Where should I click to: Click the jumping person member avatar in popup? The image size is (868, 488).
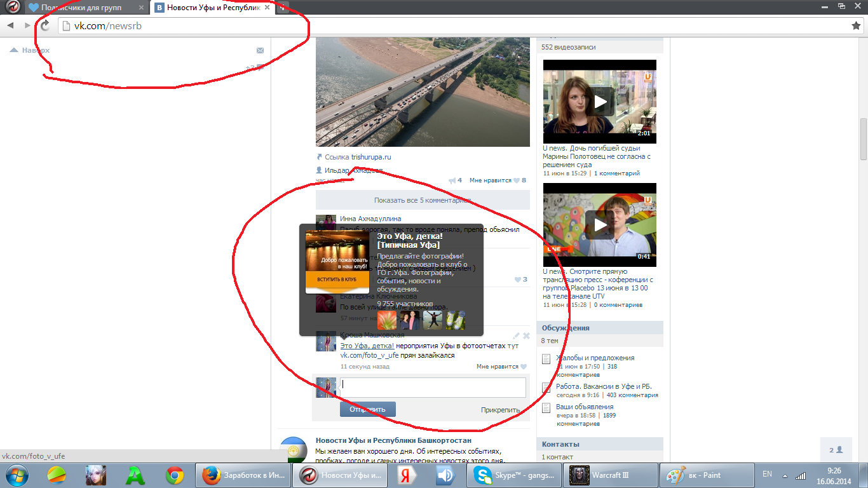click(433, 320)
